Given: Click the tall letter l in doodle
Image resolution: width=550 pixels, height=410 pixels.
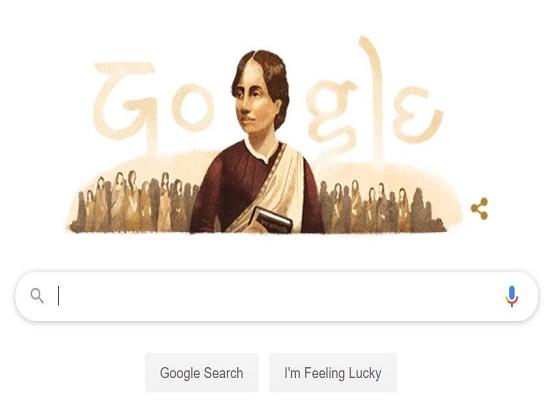Looking at the screenshot, I should click(373, 96).
